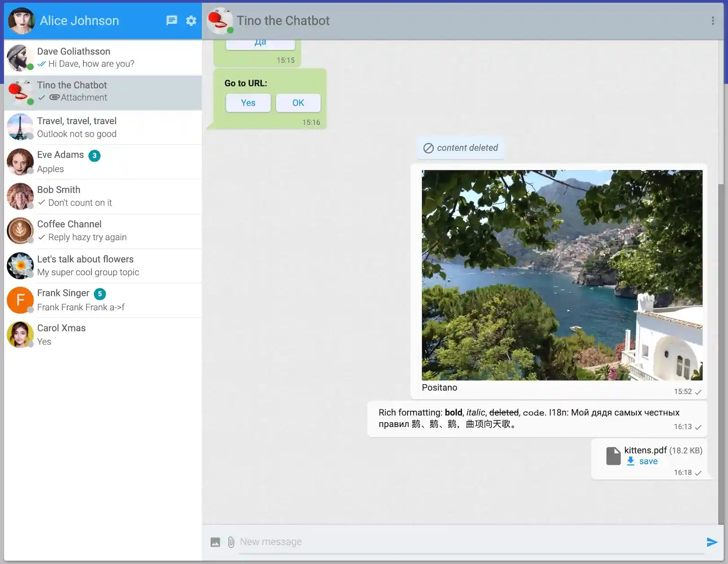Image resolution: width=728 pixels, height=564 pixels.
Task: View the Positano photo in full size
Action: point(561,275)
